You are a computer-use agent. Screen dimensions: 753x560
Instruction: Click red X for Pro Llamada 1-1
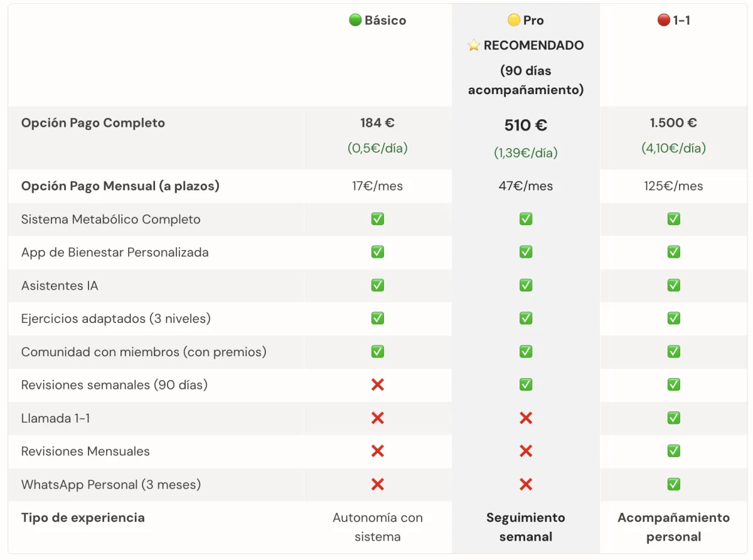click(526, 418)
